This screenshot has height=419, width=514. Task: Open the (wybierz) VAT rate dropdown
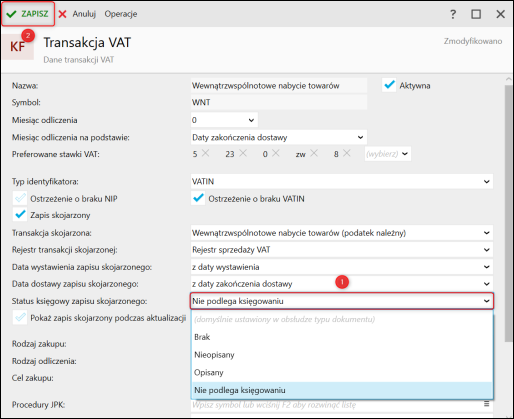(388, 154)
